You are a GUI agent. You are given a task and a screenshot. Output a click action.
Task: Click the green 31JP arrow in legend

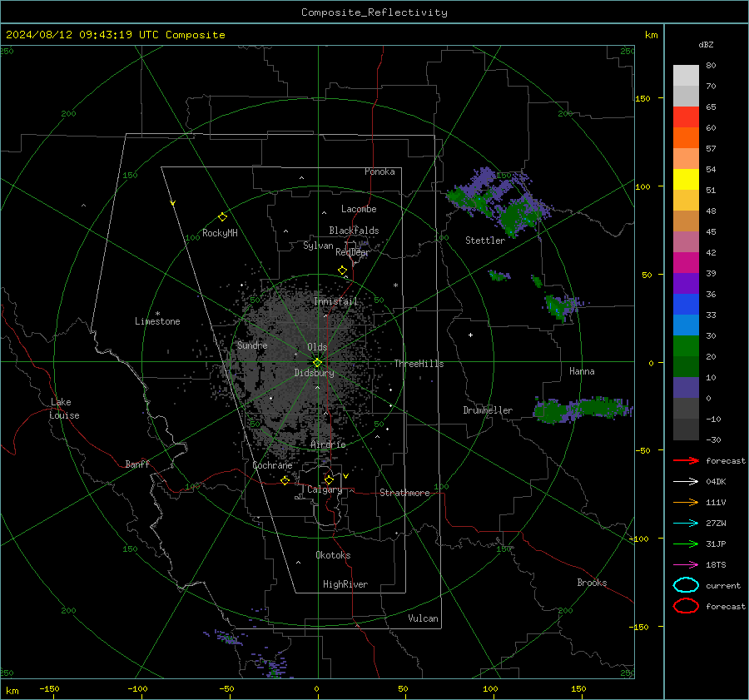(686, 544)
